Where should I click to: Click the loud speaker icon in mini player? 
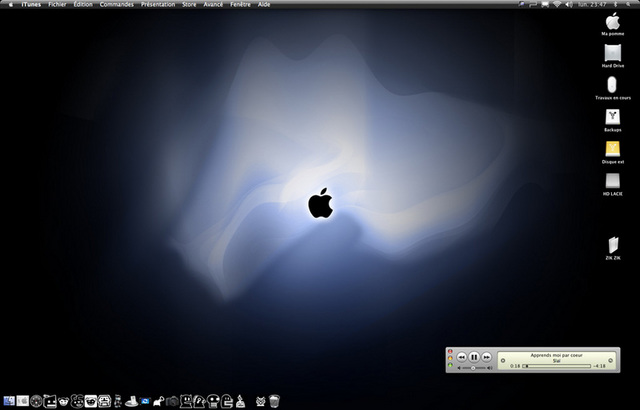click(490, 368)
